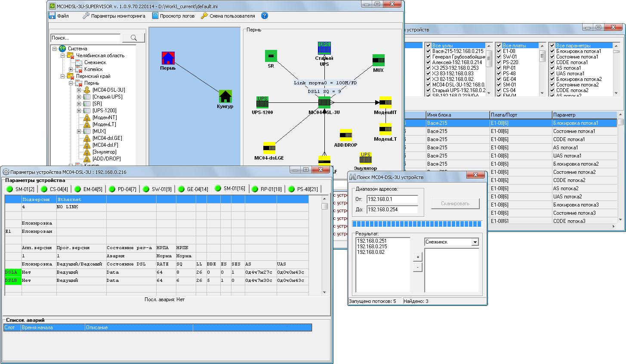Click the magnifier search button in tree panel
Image resolution: width=626 pixels, height=364 pixels.
(133, 38)
